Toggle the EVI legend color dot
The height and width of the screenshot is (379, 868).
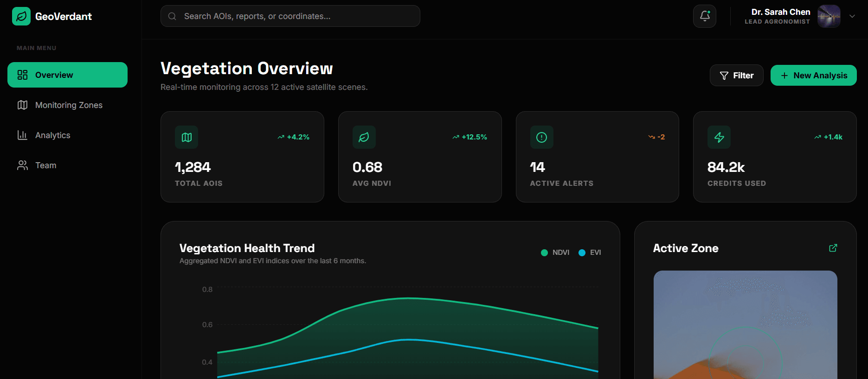click(582, 253)
